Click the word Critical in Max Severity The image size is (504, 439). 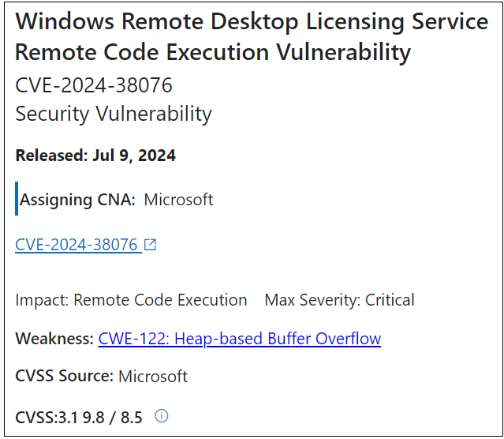390,300
